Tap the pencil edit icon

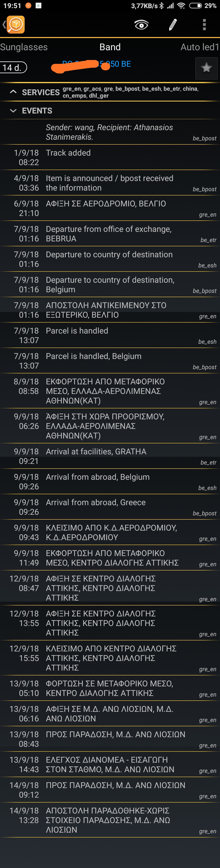coord(173,25)
